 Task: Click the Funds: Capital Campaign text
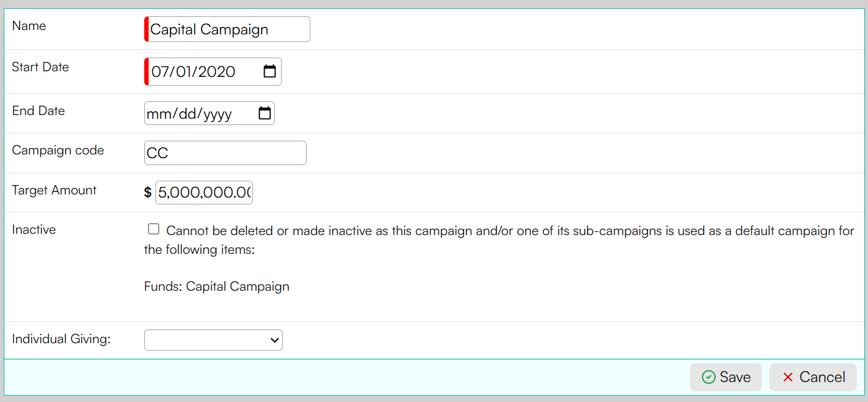click(x=217, y=286)
